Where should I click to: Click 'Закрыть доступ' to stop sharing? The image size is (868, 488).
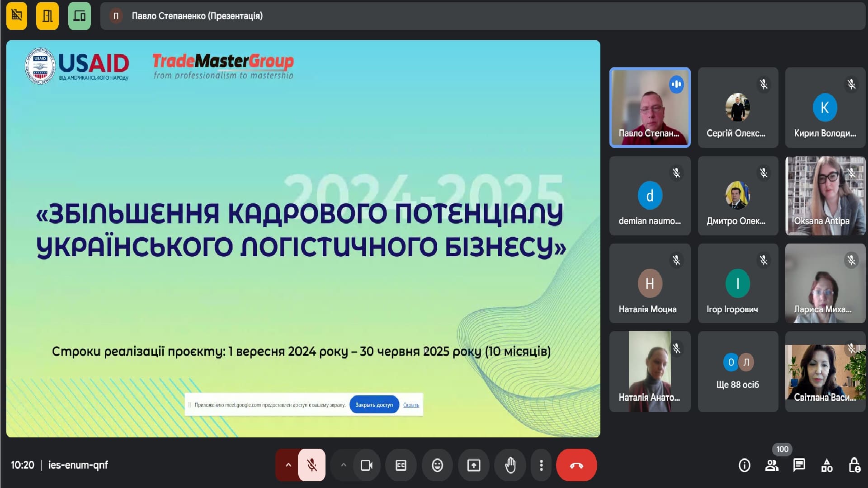pos(374,405)
